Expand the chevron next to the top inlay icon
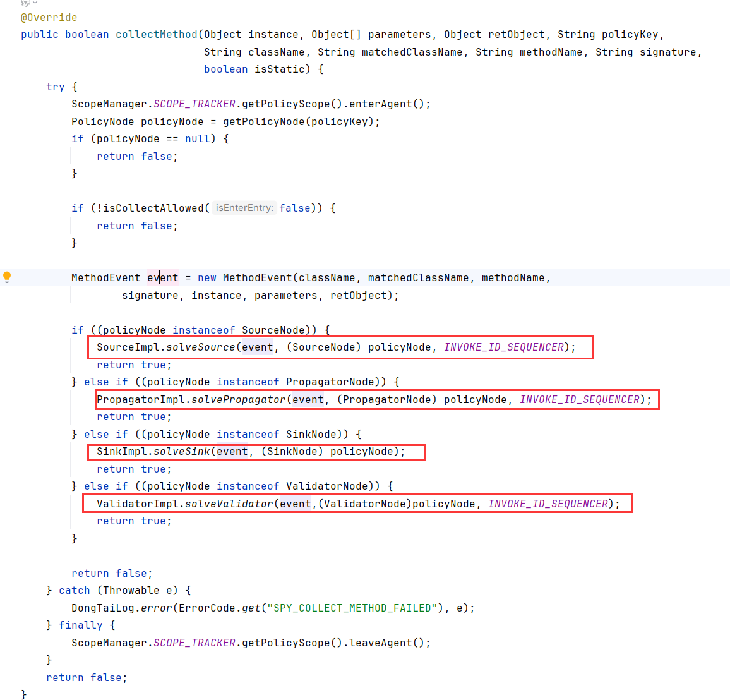Viewport: 730px width, 700px height. tap(35, 3)
